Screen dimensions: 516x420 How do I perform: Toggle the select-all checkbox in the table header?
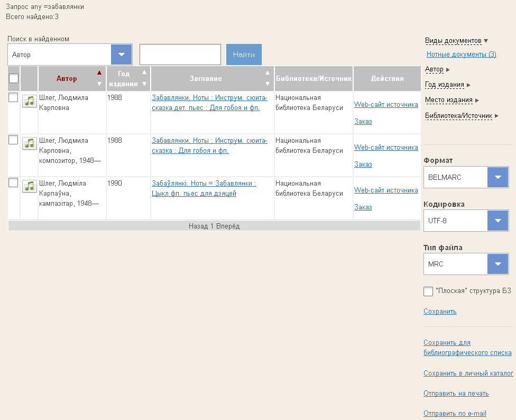(14, 78)
